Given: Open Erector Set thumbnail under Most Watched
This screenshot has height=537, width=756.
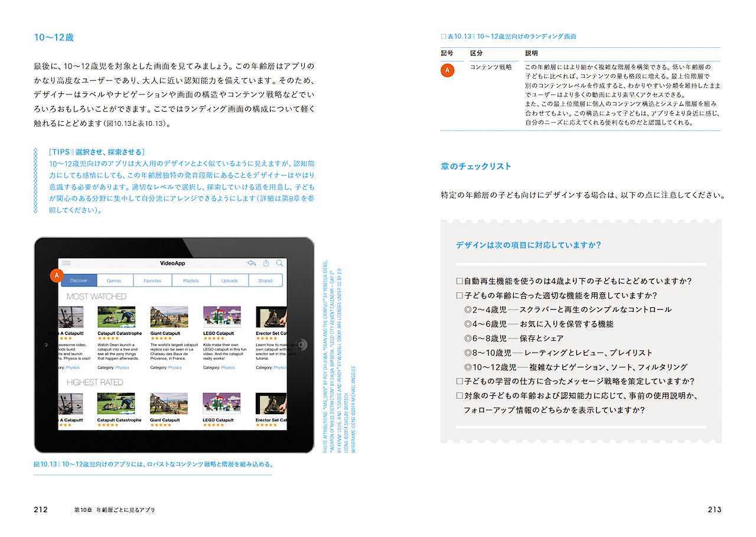Looking at the screenshot, I should click(271, 317).
